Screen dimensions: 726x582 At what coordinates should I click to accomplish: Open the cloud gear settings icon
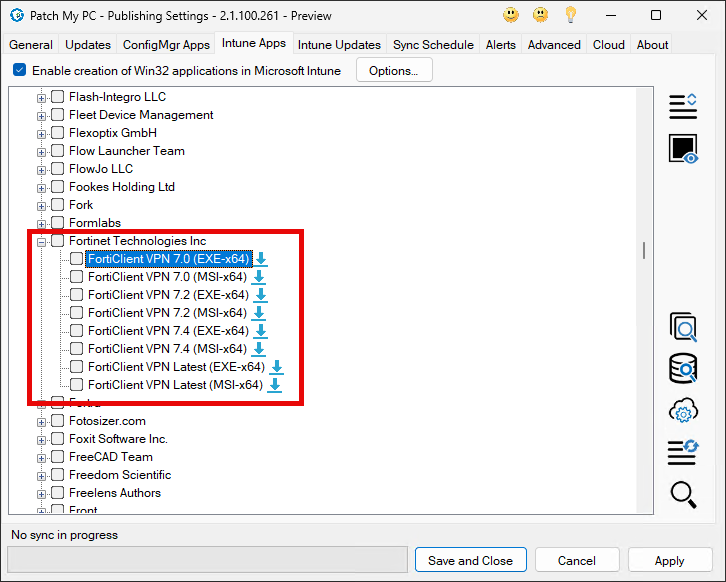point(683,411)
